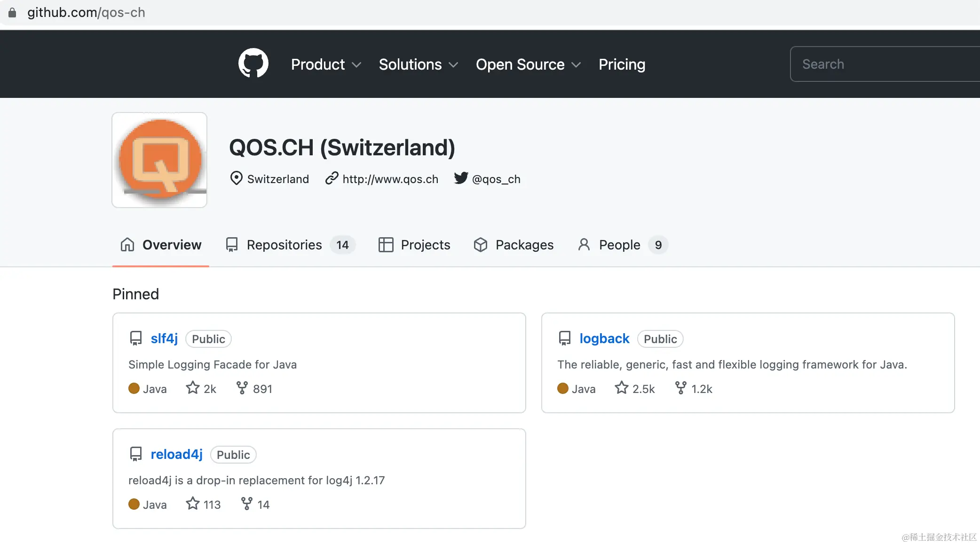Image resolution: width=980 pixels, height=545 pixels.
Task: Visit the http://www.qos.ch website link
Action: click(390, 179)
